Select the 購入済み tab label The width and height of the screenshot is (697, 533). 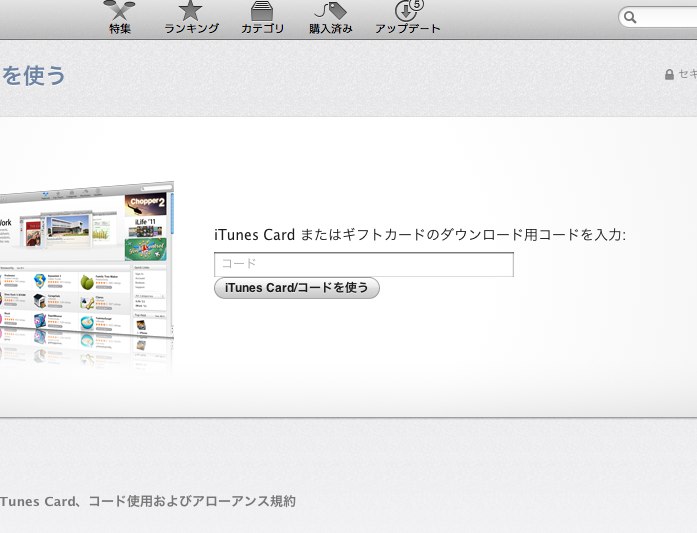click(x=331, y=29)
